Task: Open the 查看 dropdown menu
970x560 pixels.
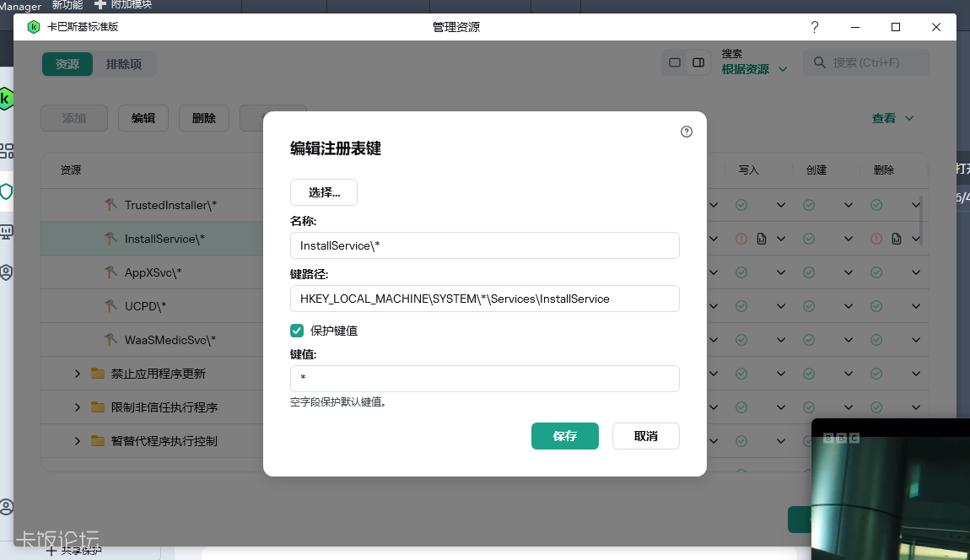Action: (x=892, y=118)
